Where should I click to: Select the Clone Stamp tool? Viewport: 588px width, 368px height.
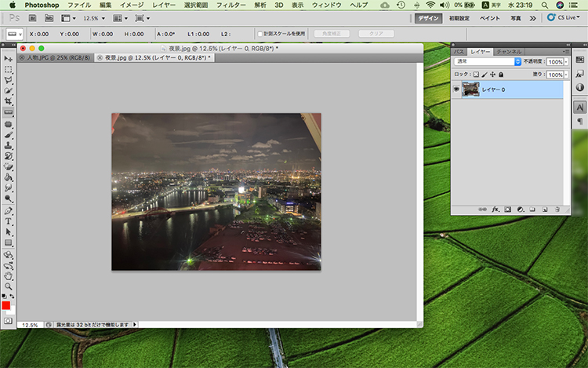coord(9,145)
